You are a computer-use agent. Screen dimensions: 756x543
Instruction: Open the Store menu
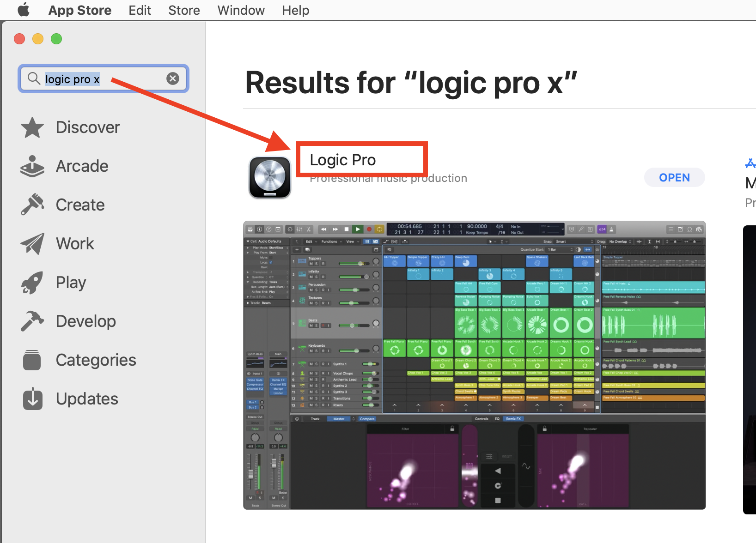click(184, 10)
